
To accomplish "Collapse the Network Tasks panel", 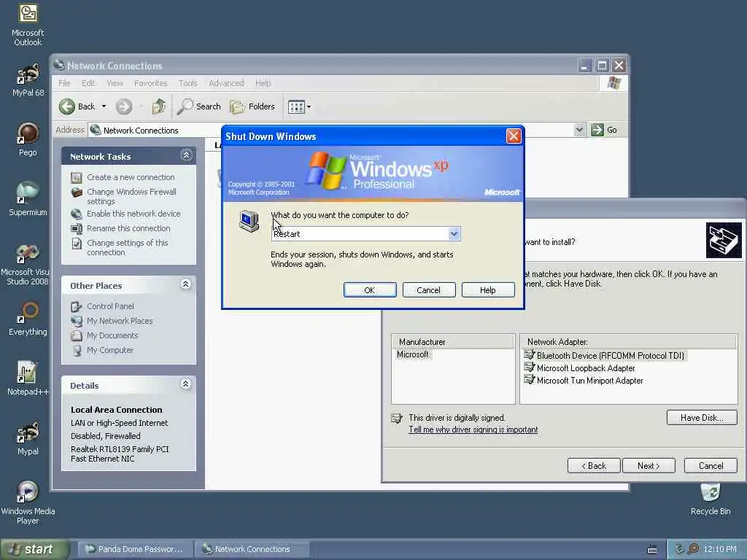I will pos(186,155).
